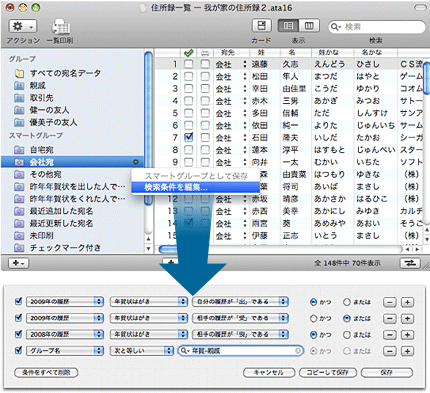The width and height of the screenshot is (430, 393).
Task: Uncheck the checkmark for row 7 石田
Action: (x=189, y=137)
